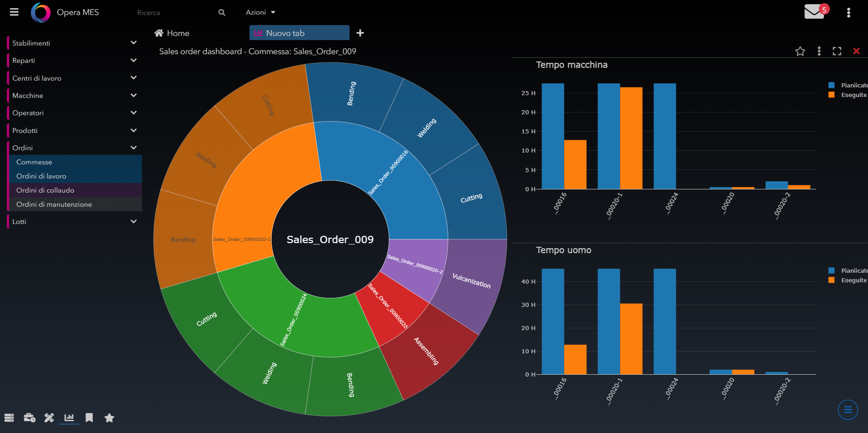
Task: Click the server list icon in bottom bar
Action: tap(9, 418)
